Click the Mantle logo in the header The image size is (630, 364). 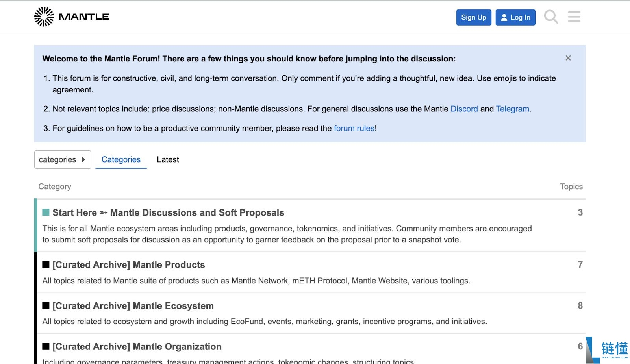click(x=72, y=17)
